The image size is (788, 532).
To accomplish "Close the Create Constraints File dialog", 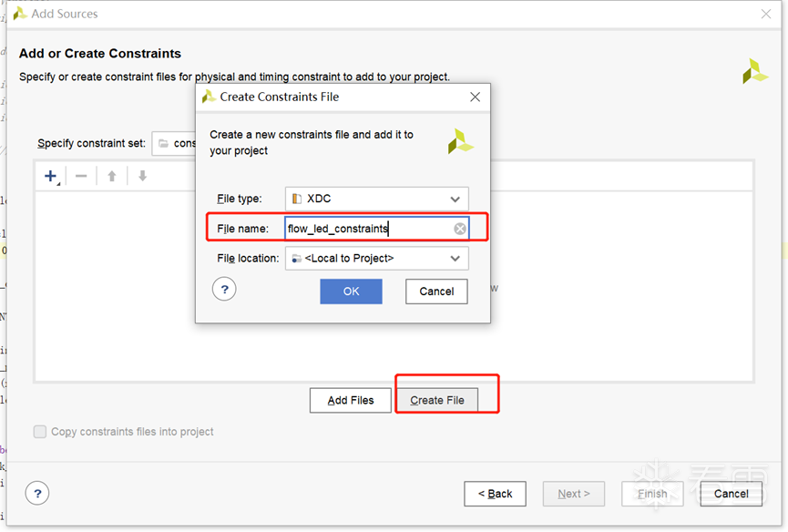I will (475, 97).
